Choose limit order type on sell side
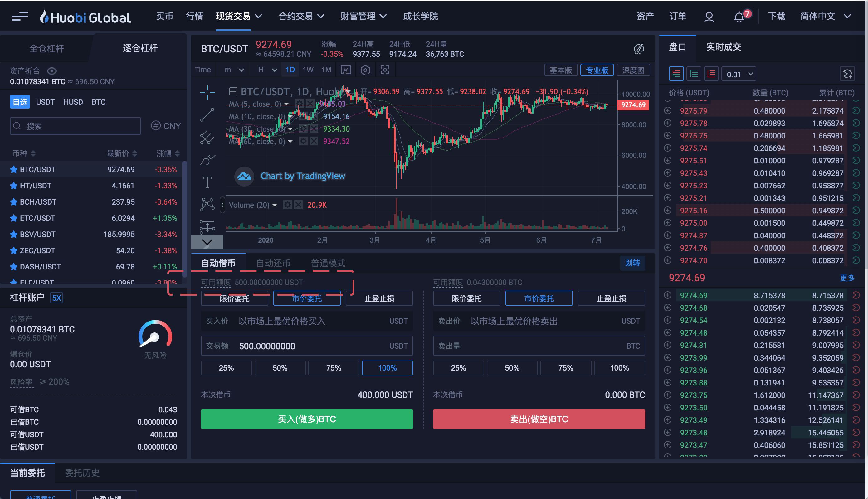Image resolution: width=868 pixels, height=499 pixels. click(466, 298)
